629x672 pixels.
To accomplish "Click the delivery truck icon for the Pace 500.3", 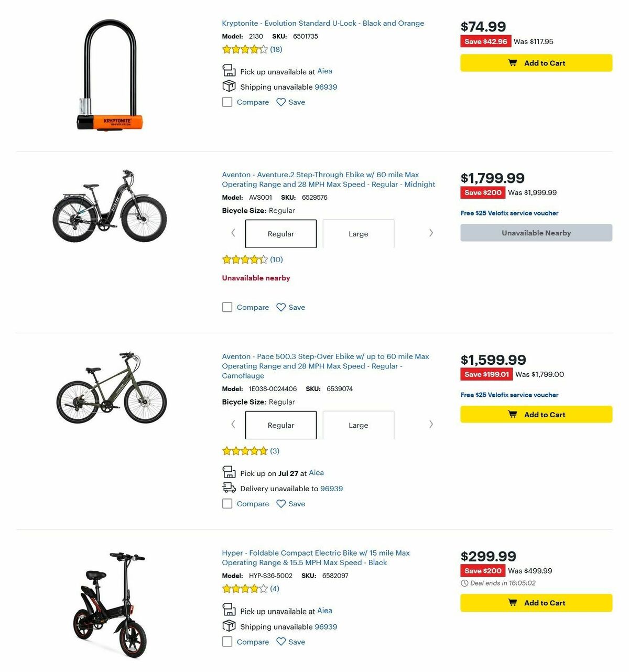I will 229,487.
